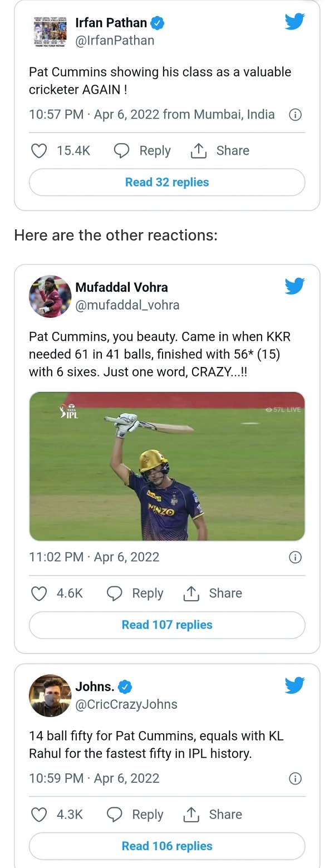Click the Twitter bird logo on Johns.' tweet

pyautogui.click(x=294, y=686)
